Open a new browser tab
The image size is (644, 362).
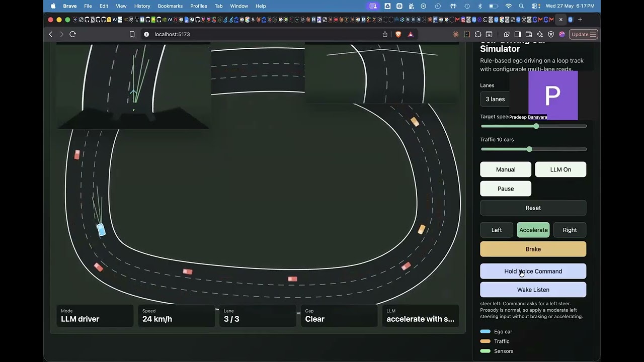click(580, 20)
